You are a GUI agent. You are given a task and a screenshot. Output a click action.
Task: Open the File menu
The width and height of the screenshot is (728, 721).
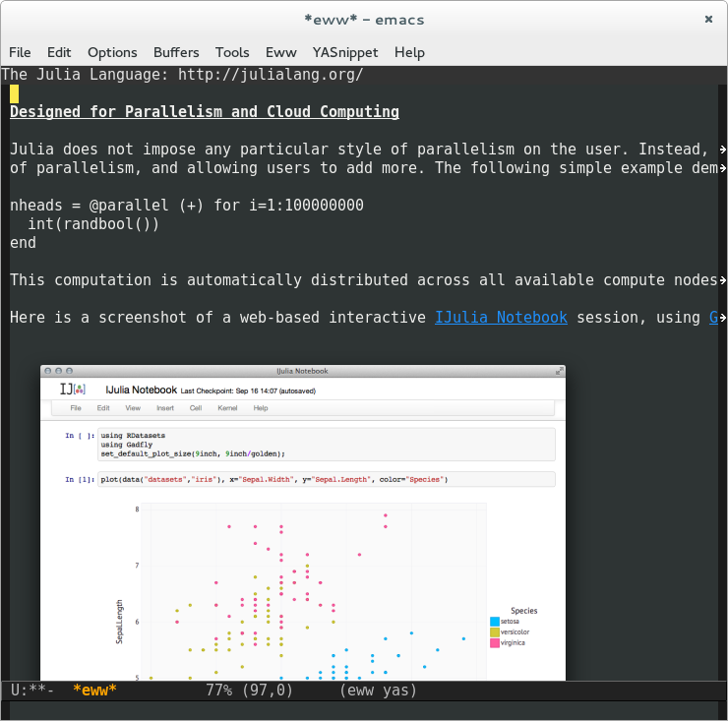point(20,52)
